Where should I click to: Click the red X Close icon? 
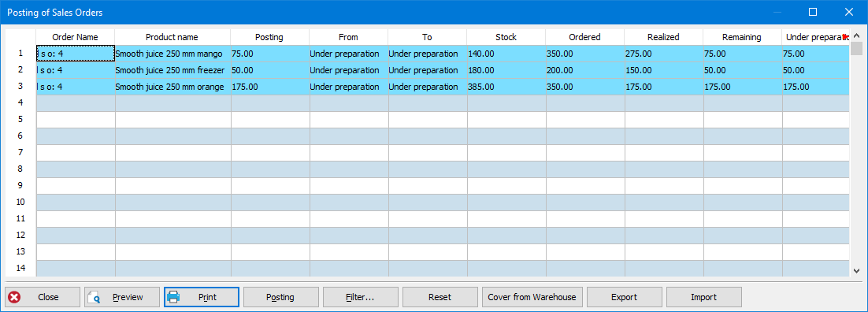(15, 297)
